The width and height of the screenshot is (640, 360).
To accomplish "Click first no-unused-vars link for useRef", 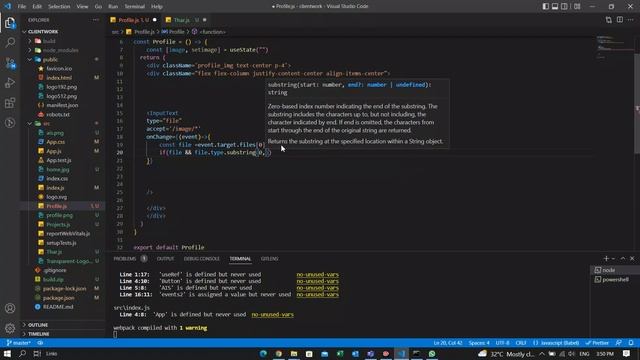I will [318, 275].
